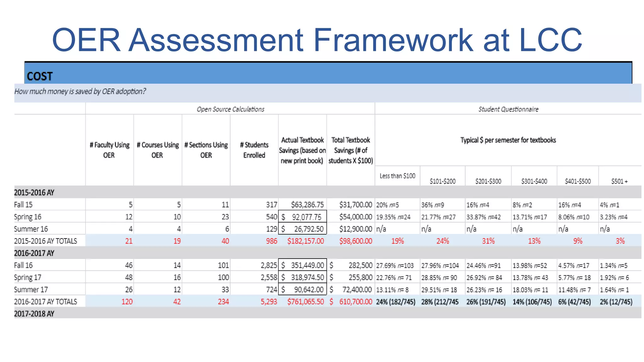Click the '2015-2016 AY TOTALS' row label
Screen dimensions: 644x362
46,241
